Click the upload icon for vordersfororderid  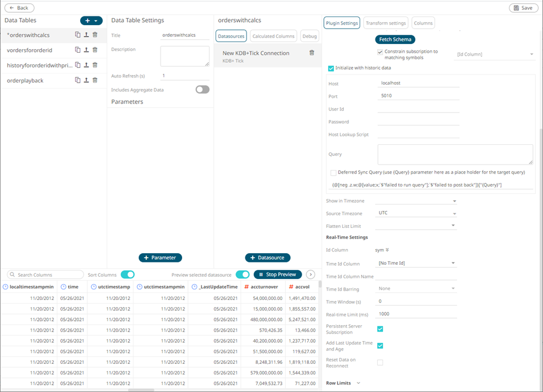coord(86,50)
